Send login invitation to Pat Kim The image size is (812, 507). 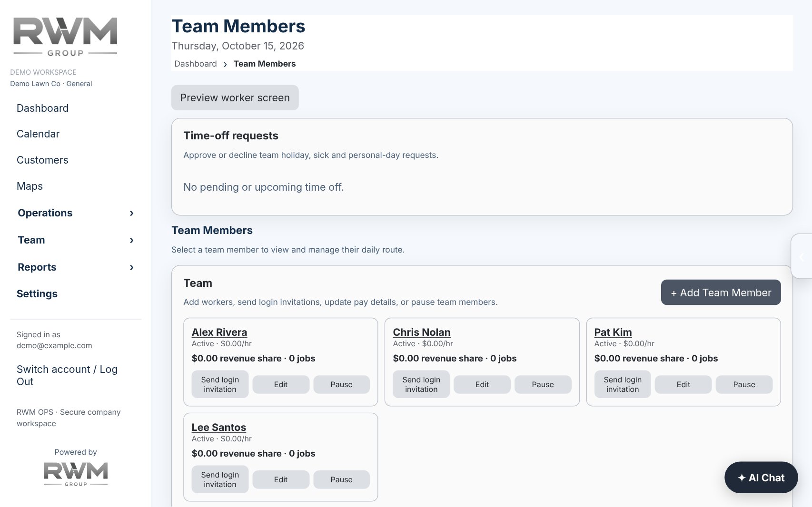pyautogui.click(x=623, y=384)
